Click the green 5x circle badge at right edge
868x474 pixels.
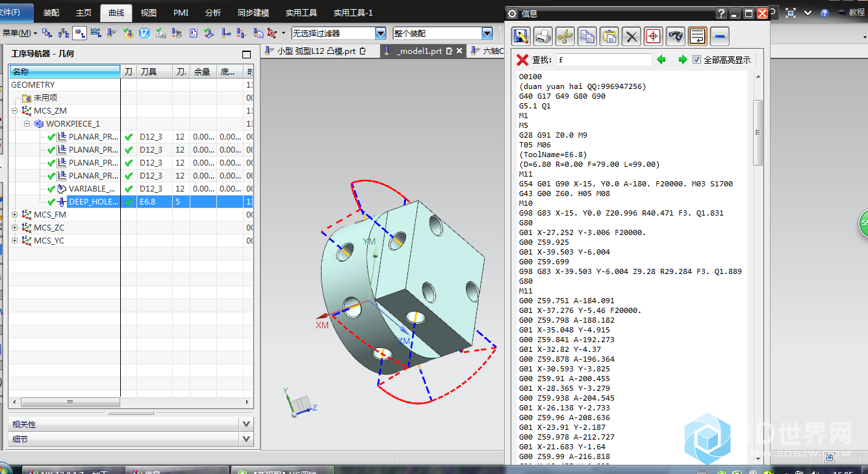(863, 223)
